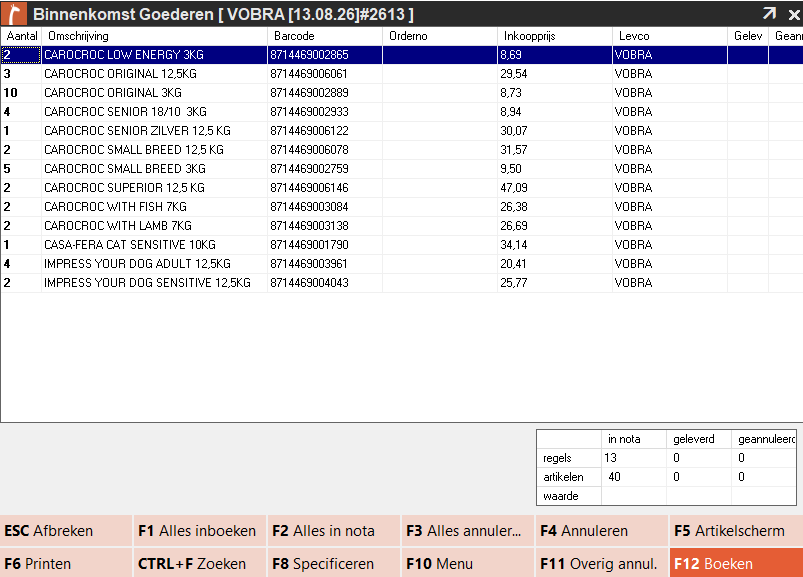The image size is (803, 577).
Task: Select row CAROCROC SENIOR ZILVER 12,5 KG
Action: coord(402,131)
